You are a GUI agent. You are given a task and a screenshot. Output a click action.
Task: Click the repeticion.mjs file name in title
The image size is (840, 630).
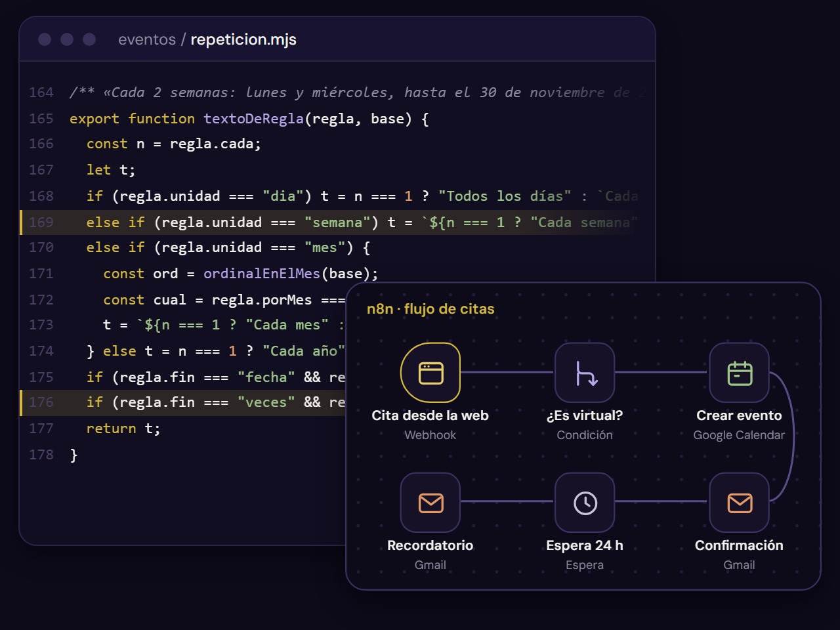(243, 39)
